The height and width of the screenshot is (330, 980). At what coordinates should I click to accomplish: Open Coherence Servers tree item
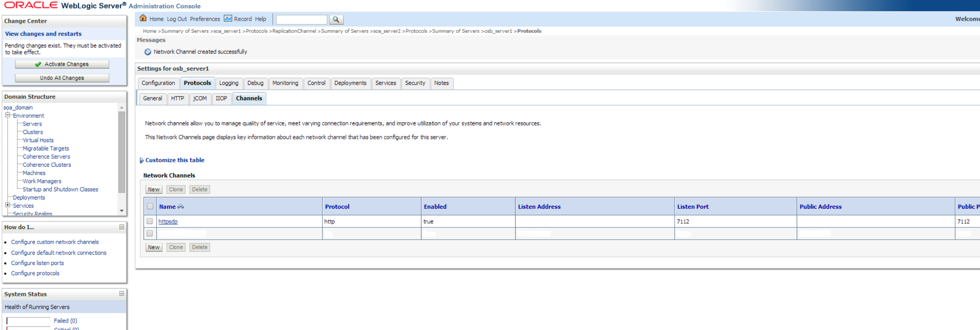pos(46,156)
